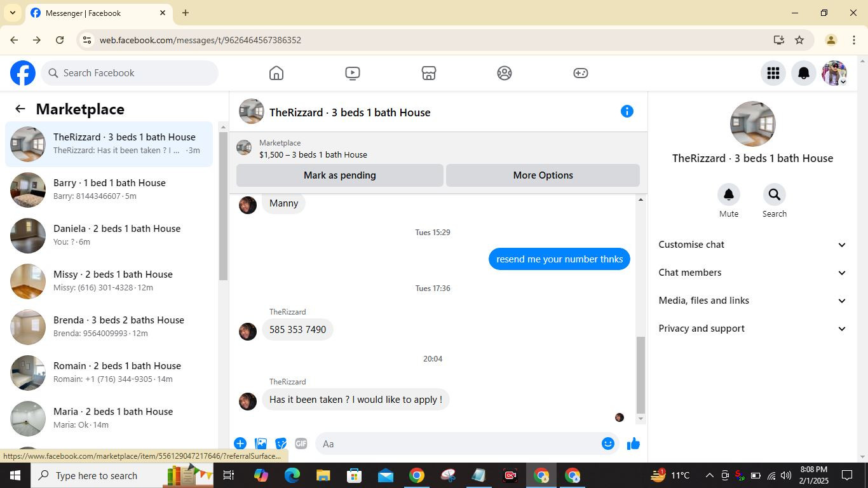Viewport: 868px width, 488px height.
Task: Click the Mark as pending button
Action: pos(340,175)
